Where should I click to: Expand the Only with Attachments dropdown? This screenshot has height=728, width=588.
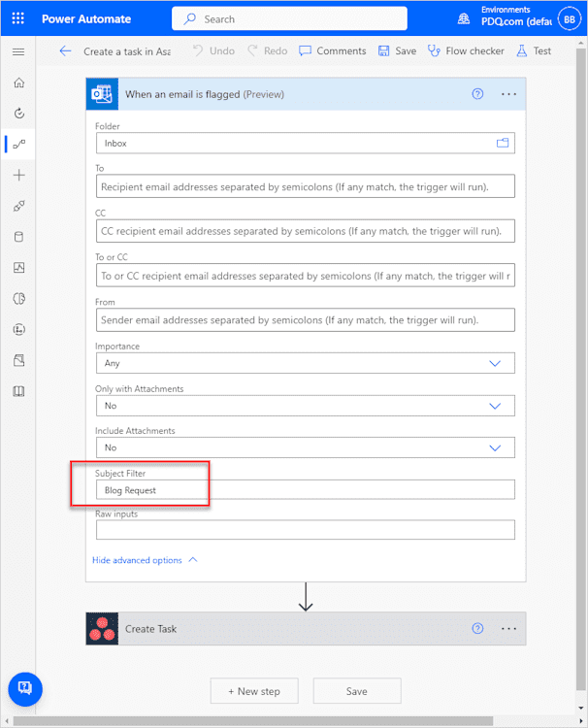coord(495,406)
